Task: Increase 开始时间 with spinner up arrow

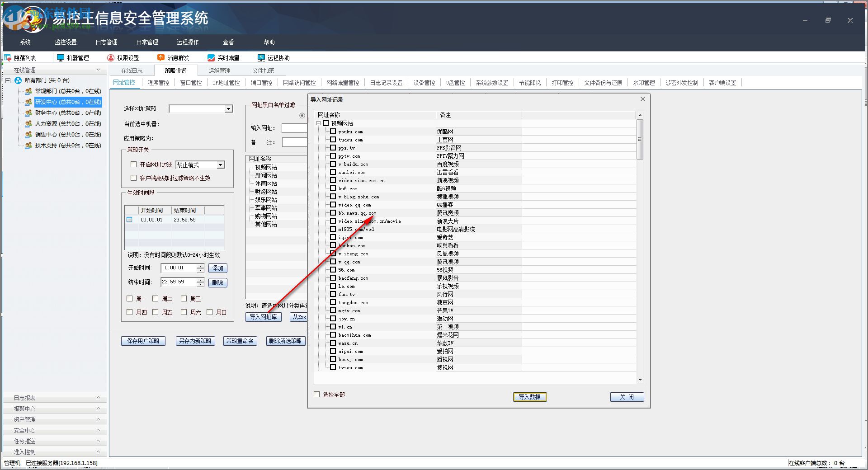Action: point(200,266)
